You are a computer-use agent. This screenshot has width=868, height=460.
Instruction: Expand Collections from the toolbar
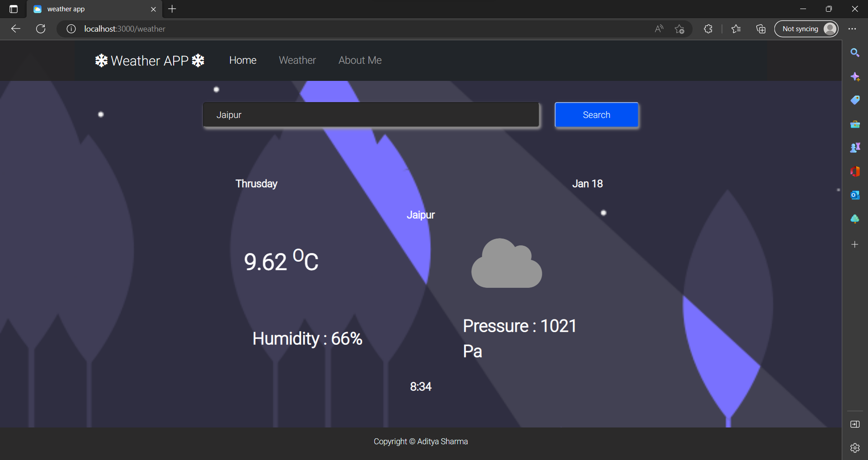pyautogui.click(x=760, y=28)
